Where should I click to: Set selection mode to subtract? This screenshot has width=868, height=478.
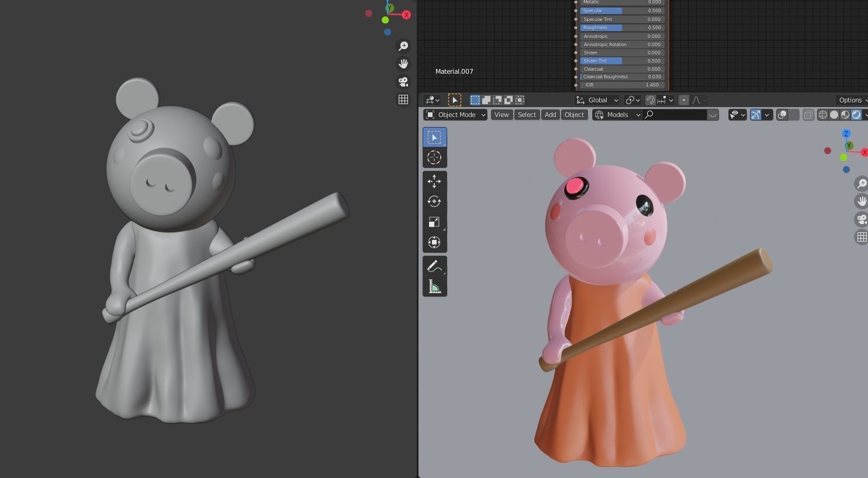(497, 100)
